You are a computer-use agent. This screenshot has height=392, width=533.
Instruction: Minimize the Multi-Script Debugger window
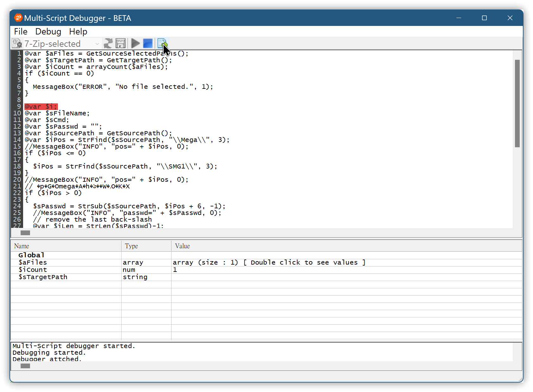click(x=459, y=18)
